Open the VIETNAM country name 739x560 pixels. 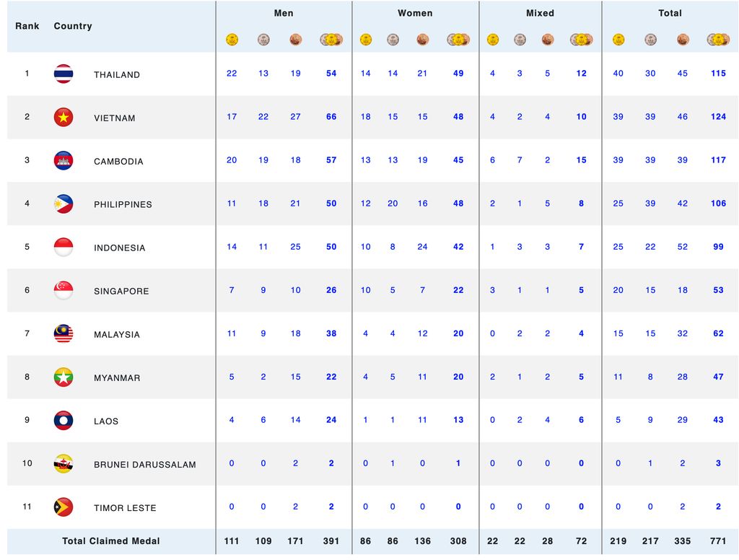(115, 118)
